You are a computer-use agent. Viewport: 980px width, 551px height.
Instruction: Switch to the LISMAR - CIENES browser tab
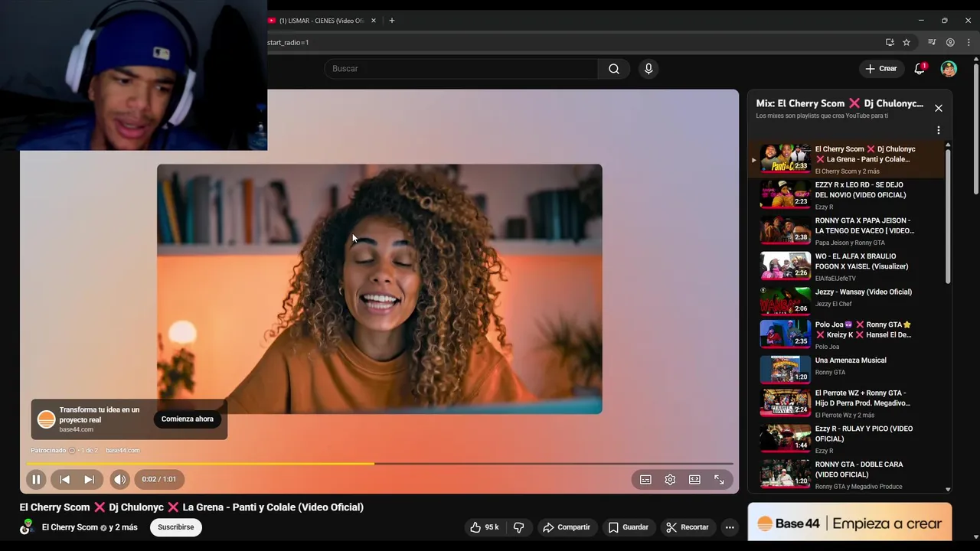[322, 21]
